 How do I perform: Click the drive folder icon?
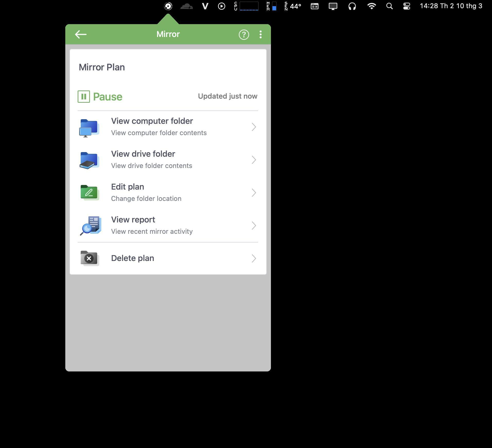coord(89,160)
